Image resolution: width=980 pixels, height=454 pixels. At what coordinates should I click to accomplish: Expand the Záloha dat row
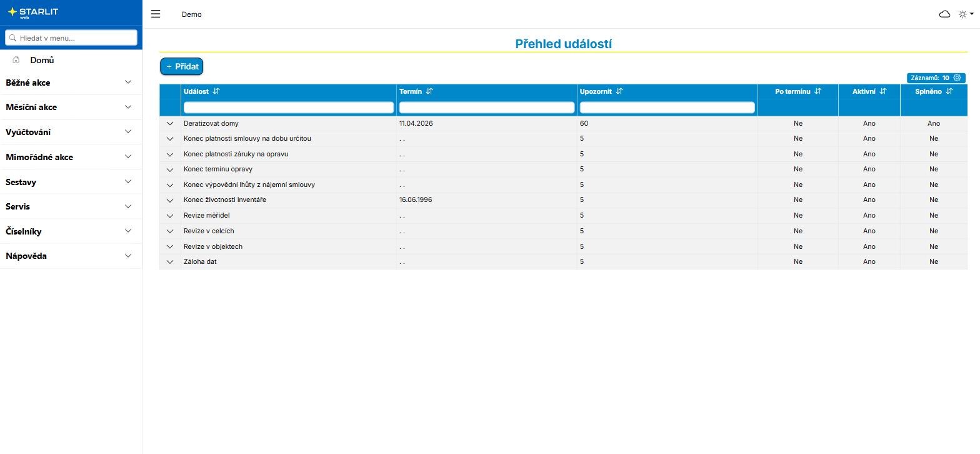(170, 262)
